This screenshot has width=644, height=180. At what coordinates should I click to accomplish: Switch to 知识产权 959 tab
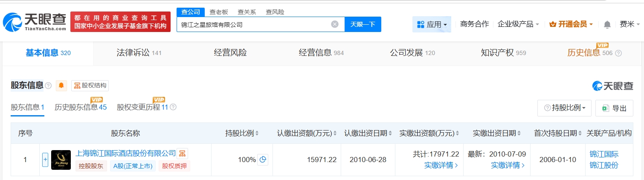(x=503, y=53)
